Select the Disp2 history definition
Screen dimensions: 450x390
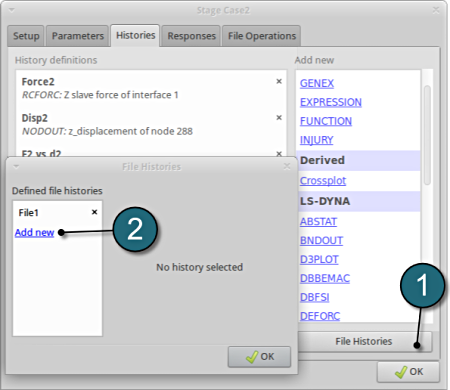pos(151,124)
